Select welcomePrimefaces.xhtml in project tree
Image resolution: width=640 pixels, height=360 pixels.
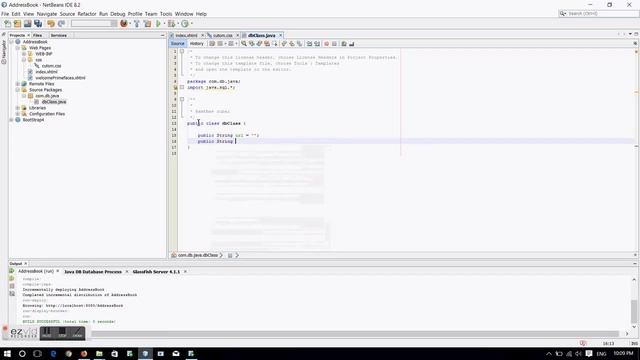60,78
